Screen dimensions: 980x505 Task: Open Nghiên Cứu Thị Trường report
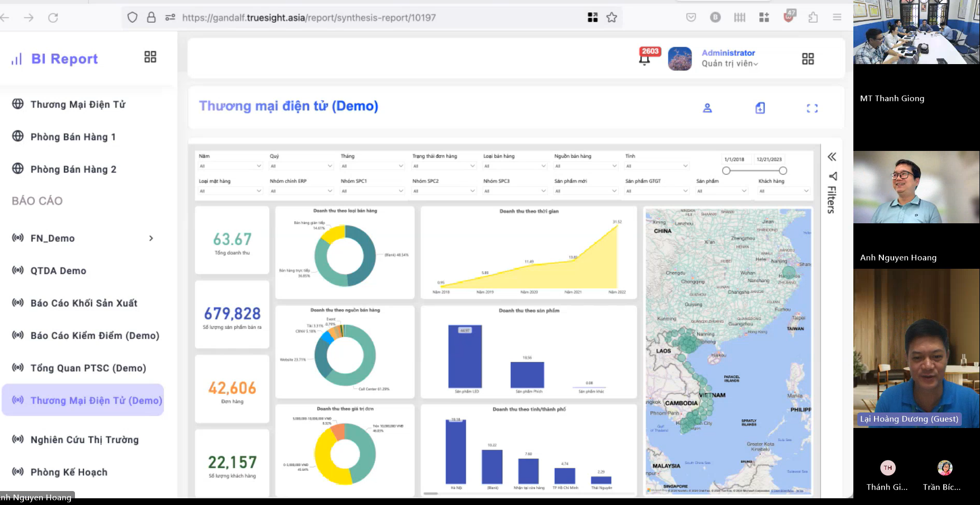pyautogui.click(x=84, y=439)
